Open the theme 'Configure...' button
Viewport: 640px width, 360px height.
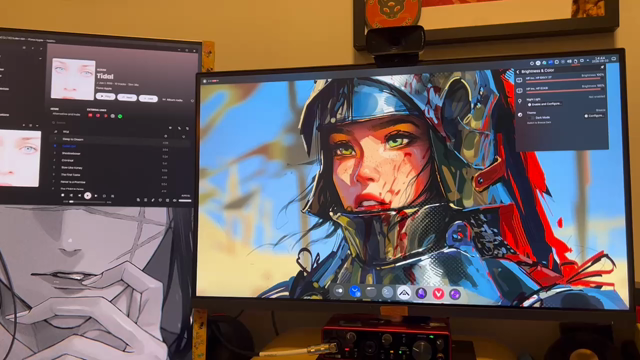[594, 116]
